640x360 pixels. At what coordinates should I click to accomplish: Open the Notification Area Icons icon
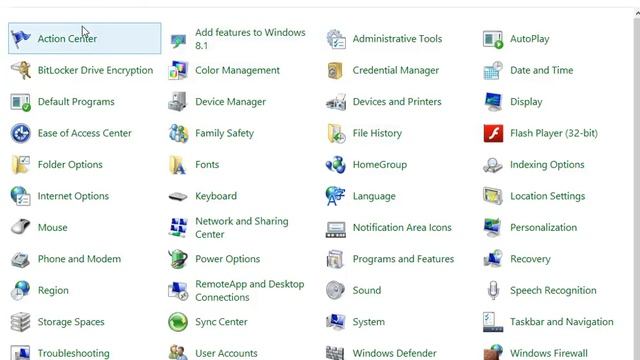[336, 229]
